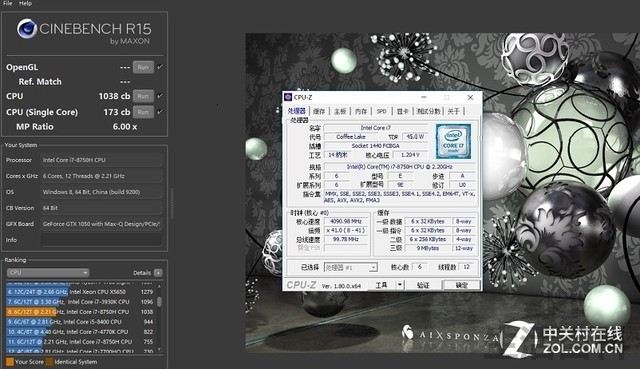
Task: Switch to the 内存 tab in CPU-Z
Action: [x=361, y=111]
